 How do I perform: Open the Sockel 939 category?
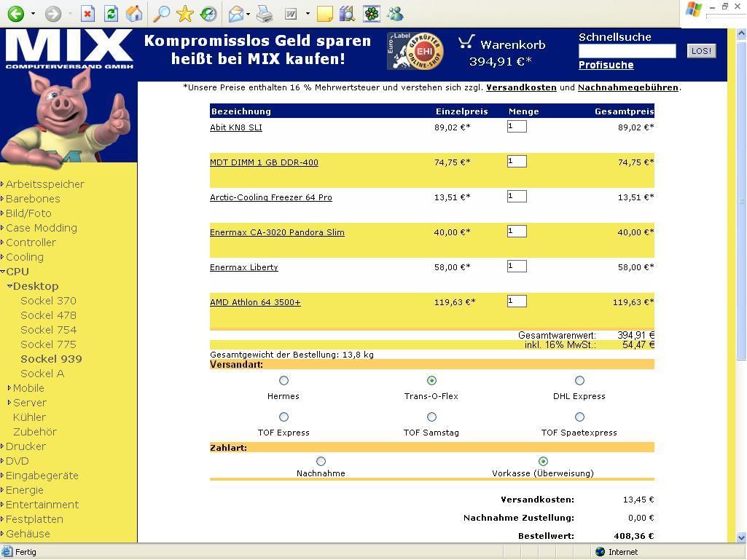[x=52, y=359]
